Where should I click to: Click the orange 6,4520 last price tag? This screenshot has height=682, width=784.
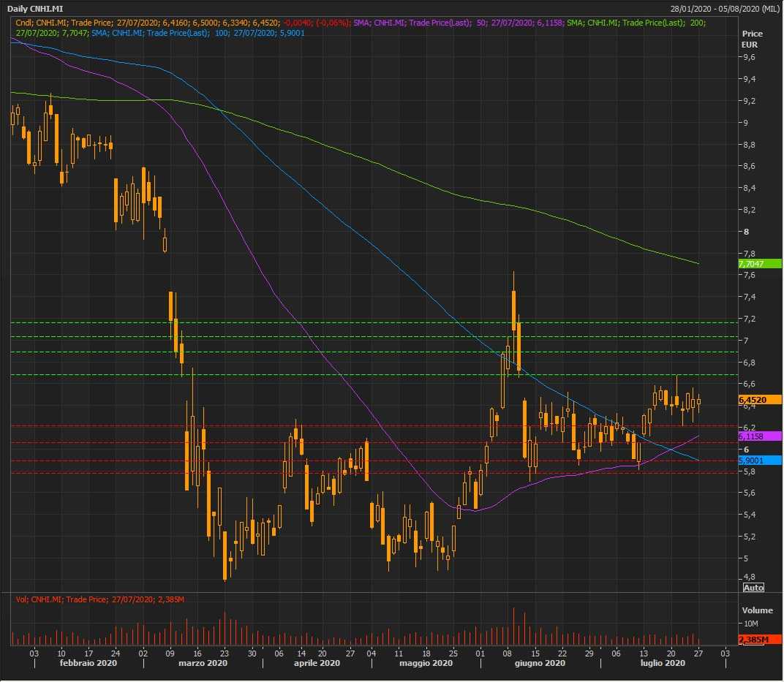coord(760,400)
